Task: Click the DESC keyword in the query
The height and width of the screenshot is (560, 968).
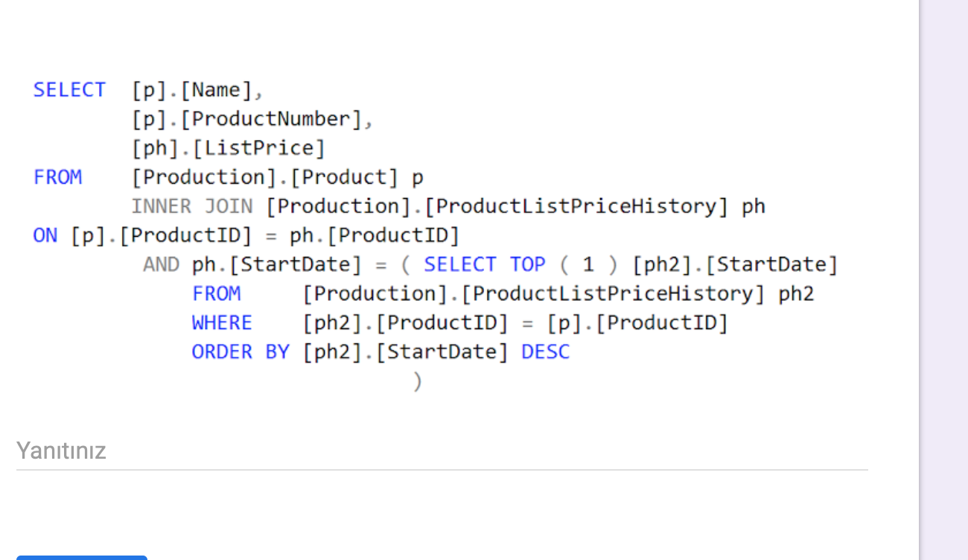Action: [545, 351]
